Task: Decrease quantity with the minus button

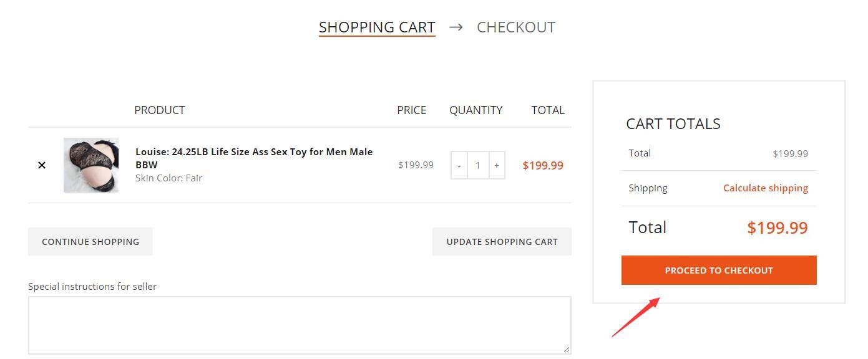Action: coord(459,165)
